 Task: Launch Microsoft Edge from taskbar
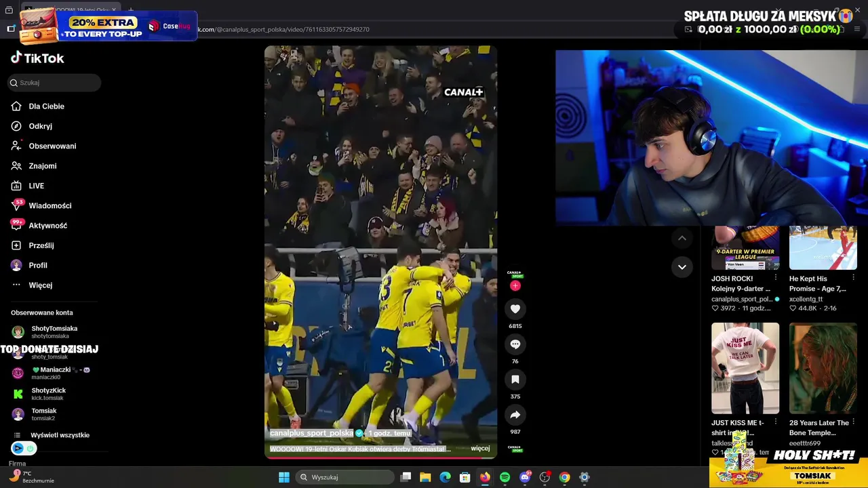(445, 477)
